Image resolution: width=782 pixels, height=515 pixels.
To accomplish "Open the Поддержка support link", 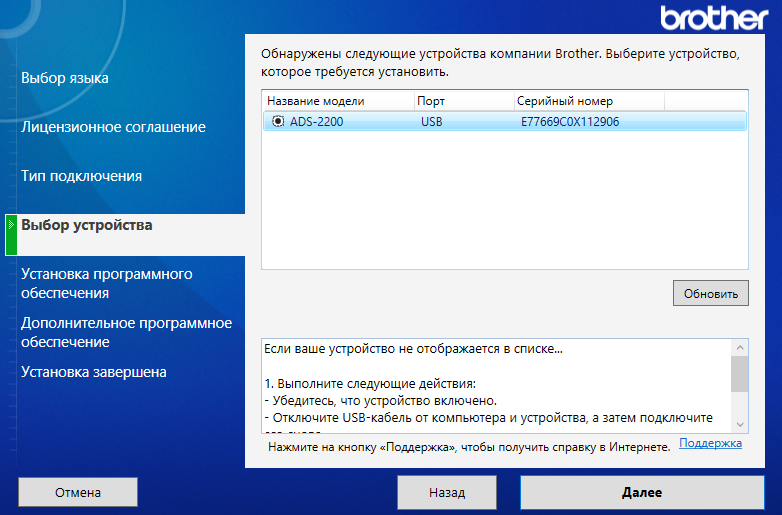I will click(x=710, y=443).
